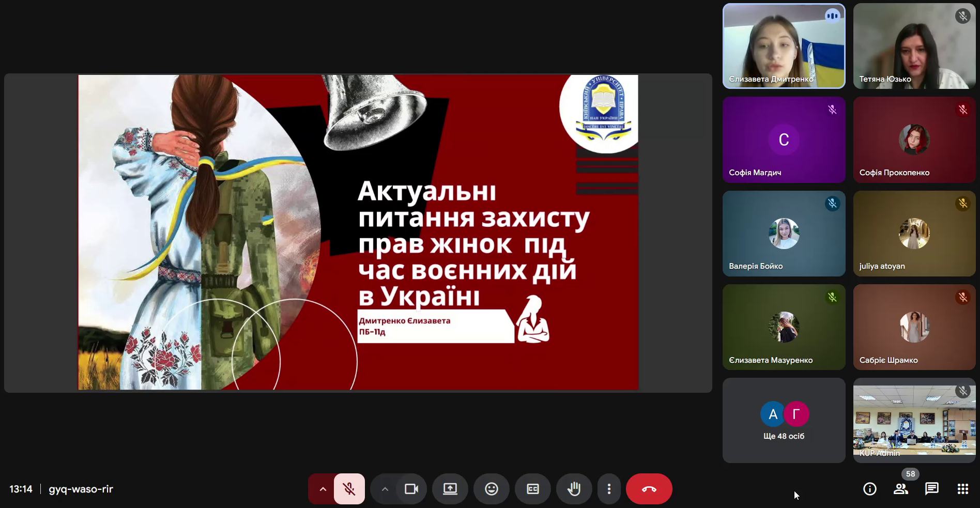Show the participants list panel
980x508 pixels.
900,489
